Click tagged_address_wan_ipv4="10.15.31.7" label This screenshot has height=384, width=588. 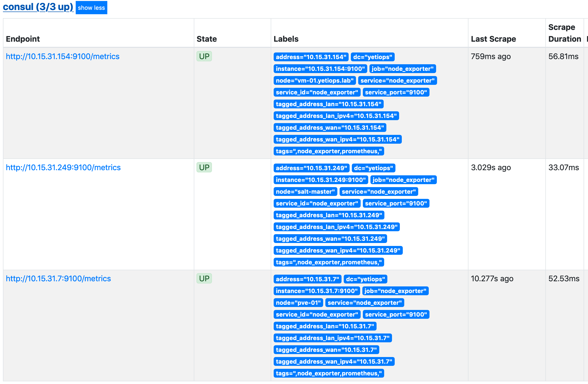pyautogui.click(x=333, y=361)
